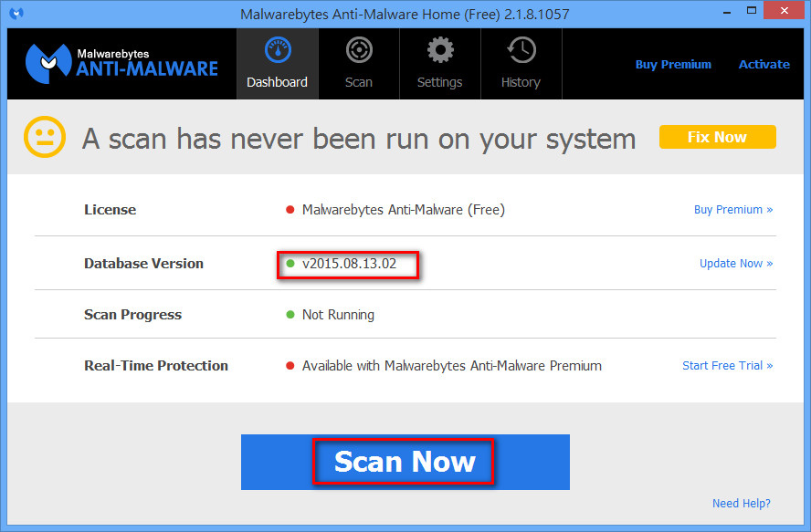This screenshot has width=811, height=532.
Task: Click the neutral face status icon
Action: 45,137
